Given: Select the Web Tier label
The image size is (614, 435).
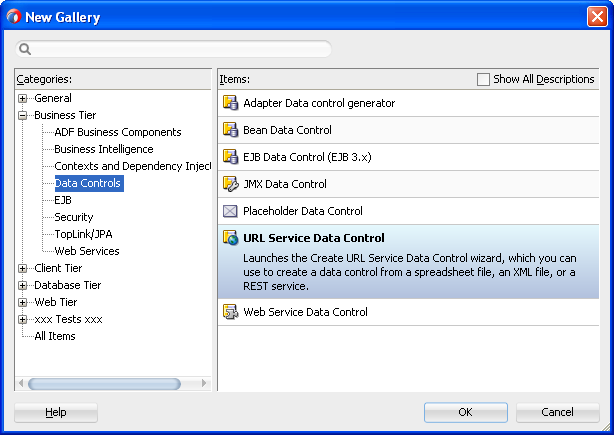Looking at the screenshot, I should pos(56,302).
